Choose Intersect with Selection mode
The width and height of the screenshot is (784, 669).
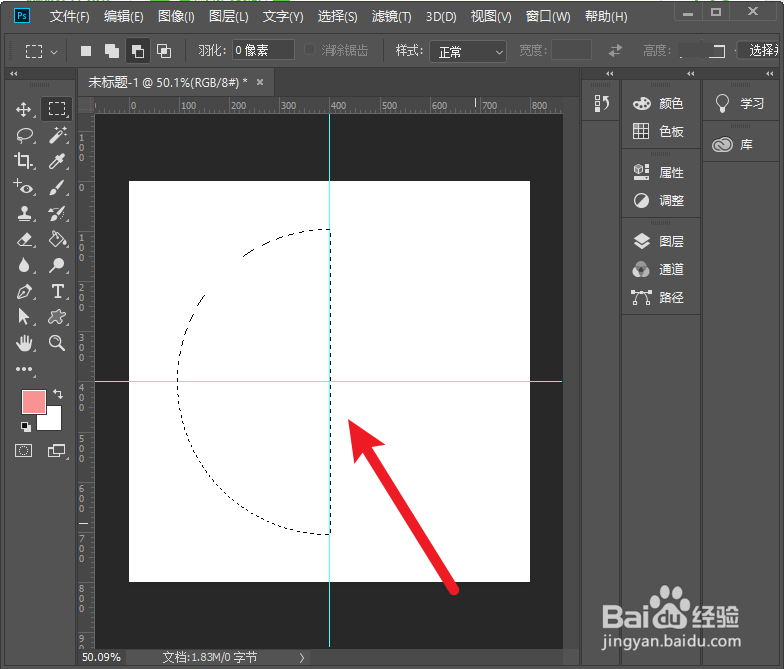point(164,51)
